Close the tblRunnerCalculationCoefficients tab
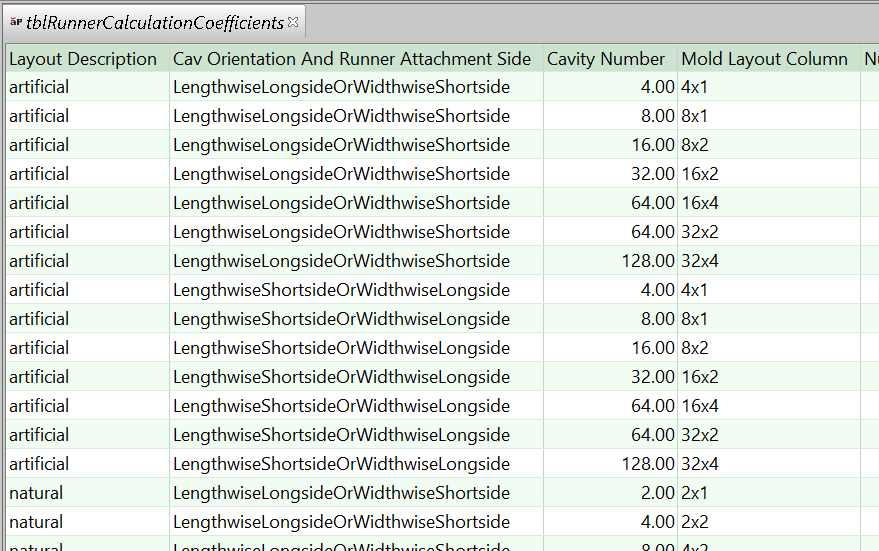This screenshot has width=879, height=551. [293, 21]
